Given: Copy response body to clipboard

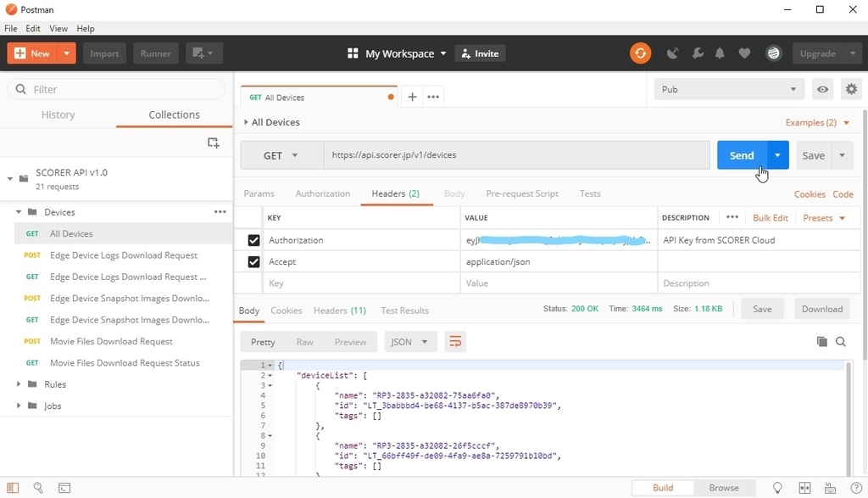Looking at the screenshot, I should click(x=821, y=342).
